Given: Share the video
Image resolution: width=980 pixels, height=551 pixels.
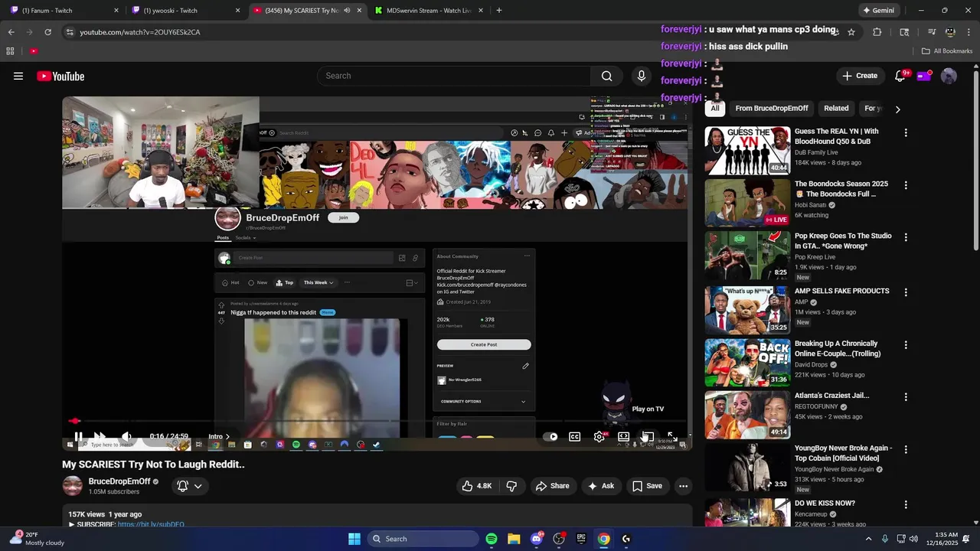Looking at the screenshot, I should point(553,486).
